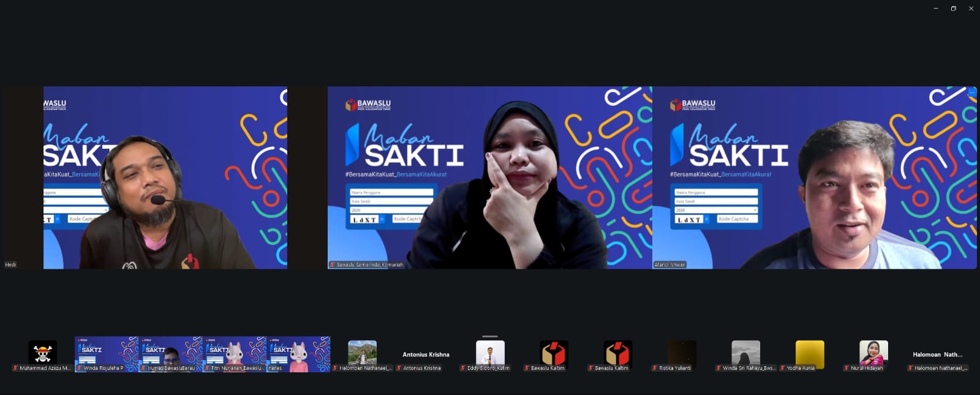
Task: Select Afandi Ichwan's video tile
Action: [815, 178]
